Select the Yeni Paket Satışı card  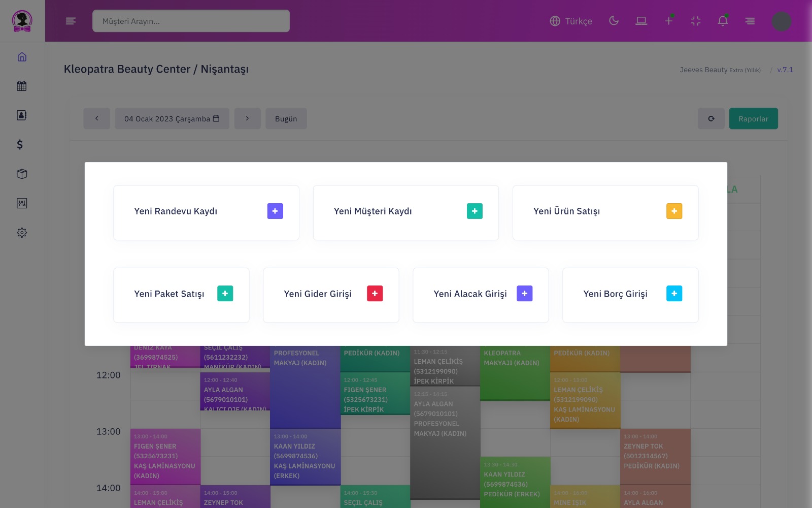(x=181, y=295)
